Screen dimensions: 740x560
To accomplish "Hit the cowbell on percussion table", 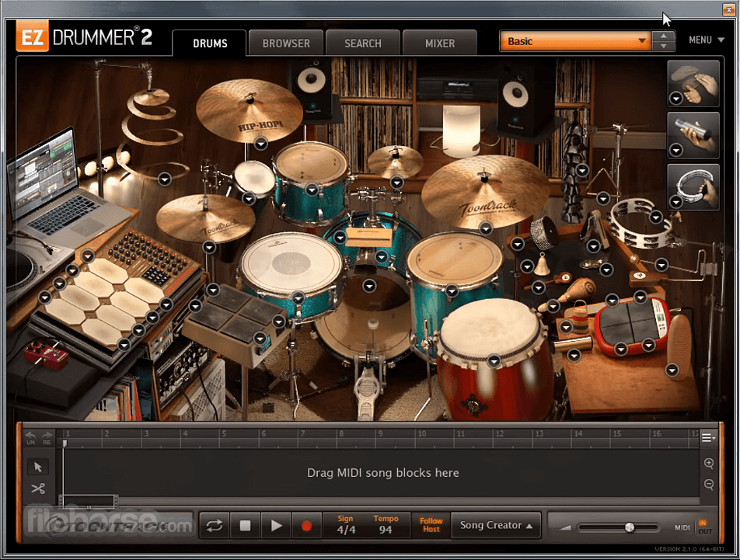I will [543, 264].
